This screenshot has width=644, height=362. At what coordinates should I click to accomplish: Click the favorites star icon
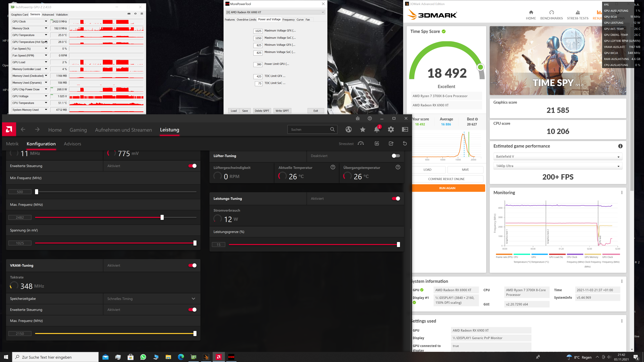coord(362,129)
